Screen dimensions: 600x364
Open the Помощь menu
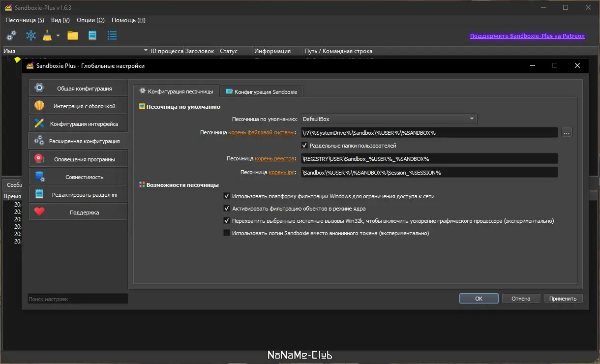128,20
